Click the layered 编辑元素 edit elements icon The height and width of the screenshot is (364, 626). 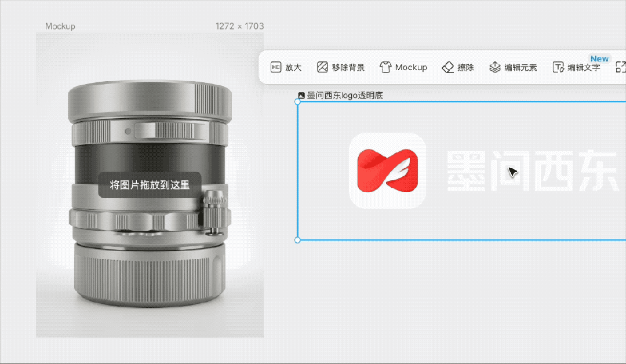click(494, 67)
